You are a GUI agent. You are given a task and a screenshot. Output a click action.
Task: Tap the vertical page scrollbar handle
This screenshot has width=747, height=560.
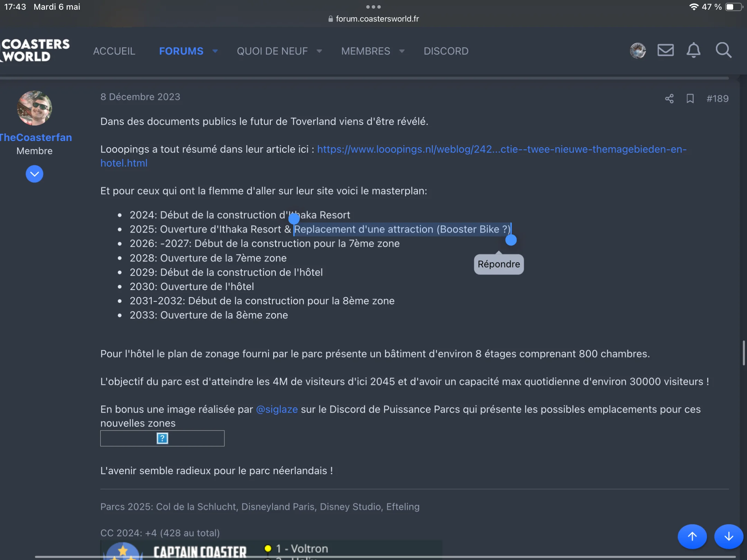(x=744, y=353)
